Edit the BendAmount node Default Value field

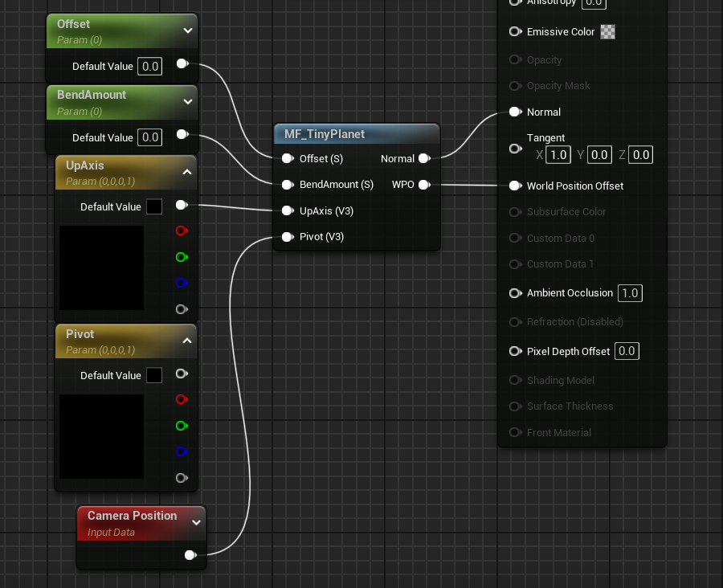150,137
